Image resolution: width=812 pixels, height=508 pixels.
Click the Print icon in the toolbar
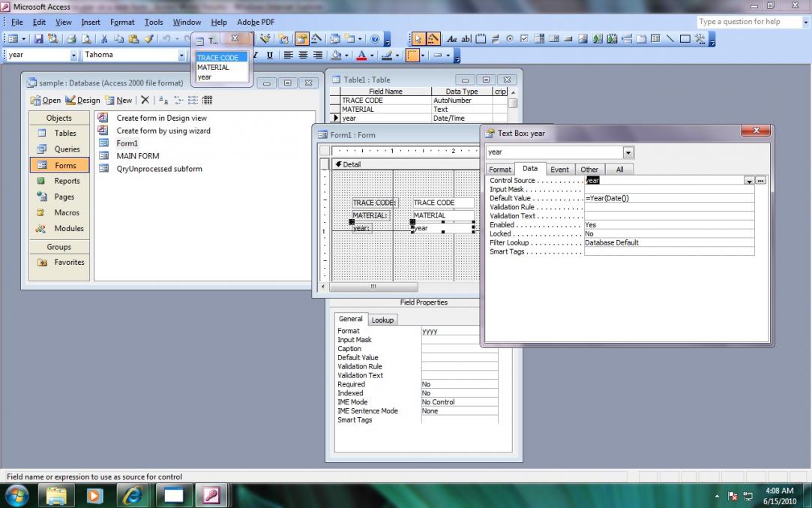(x=71, y=39)
